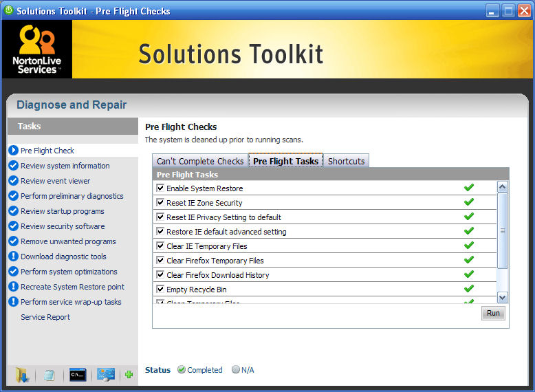Viewport: 535px width, 392px height.
Task: Open the download folder icon in bottom toolbar
Action: pos(22,375)
